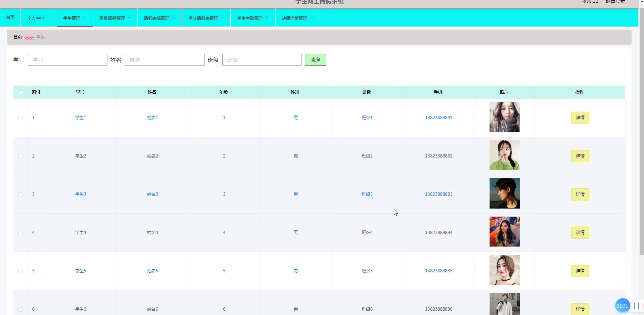Screen dimensions: 644x315
Task: Click the 姓名 column header
Action: point(152,92)
